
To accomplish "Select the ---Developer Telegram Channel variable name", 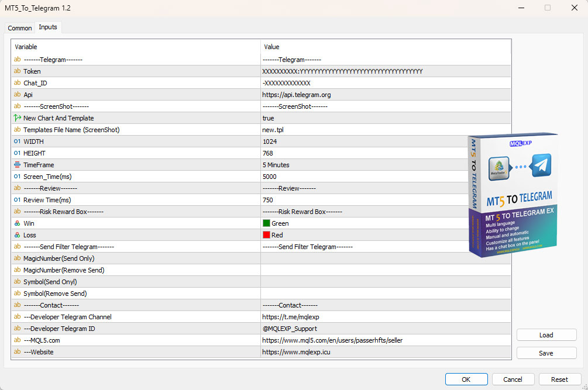I will (x=67, y=317).
